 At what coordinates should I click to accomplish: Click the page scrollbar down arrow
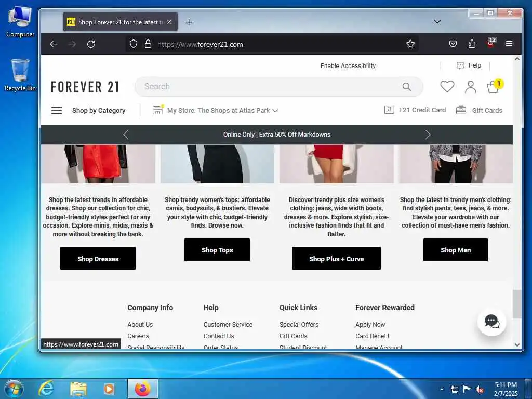(517, 345)
